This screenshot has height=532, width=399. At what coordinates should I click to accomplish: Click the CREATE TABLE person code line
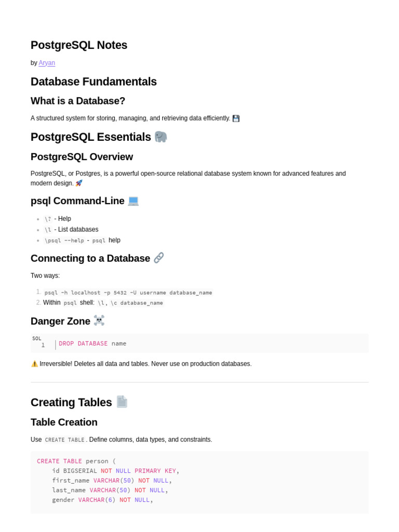point(76,461)
